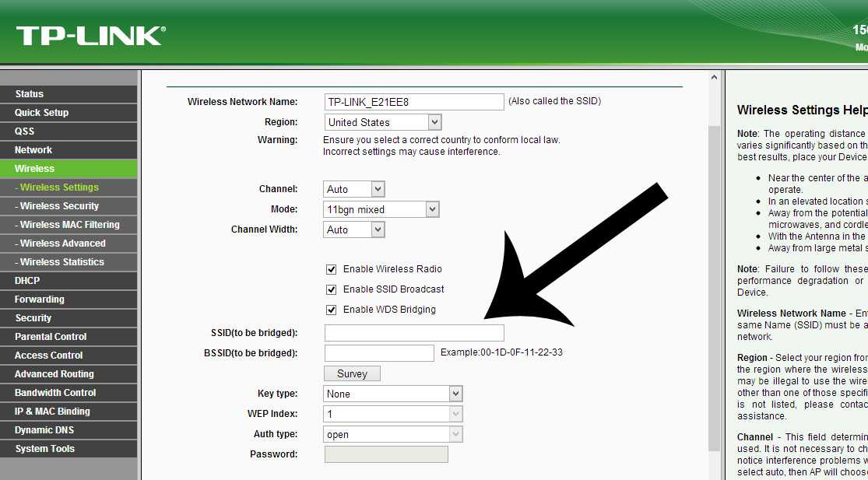The image size is (868, 480).
Task: Toggle Enable Wireless Radio checkbox
Action: 331,269
